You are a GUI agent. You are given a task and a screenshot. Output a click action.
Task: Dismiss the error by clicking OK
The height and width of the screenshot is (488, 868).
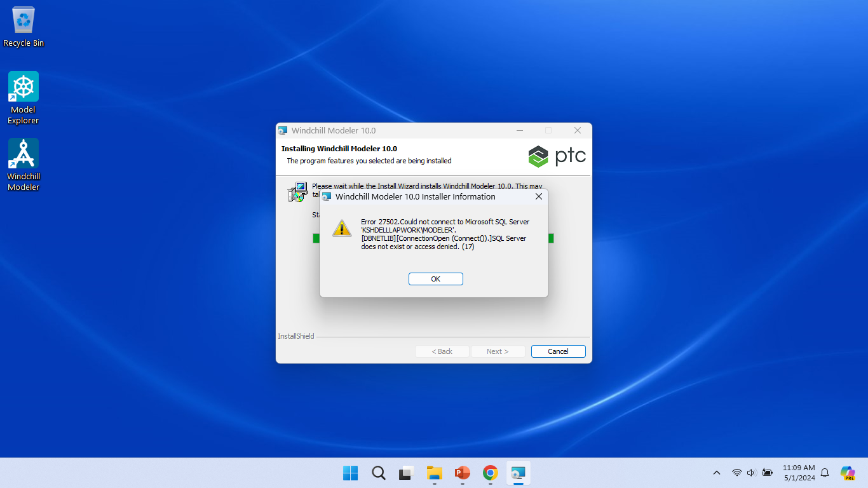pyautogui.click(x=435, y=278)
